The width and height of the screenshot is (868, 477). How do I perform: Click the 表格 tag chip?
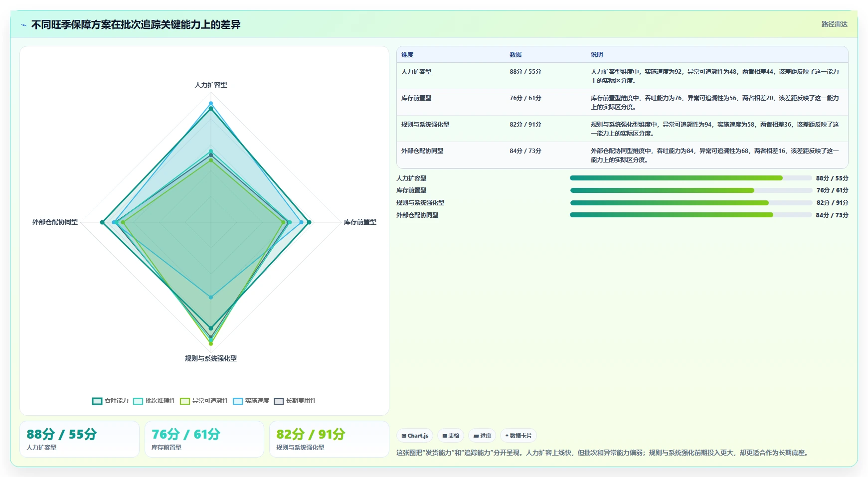(x=451, y=436)
